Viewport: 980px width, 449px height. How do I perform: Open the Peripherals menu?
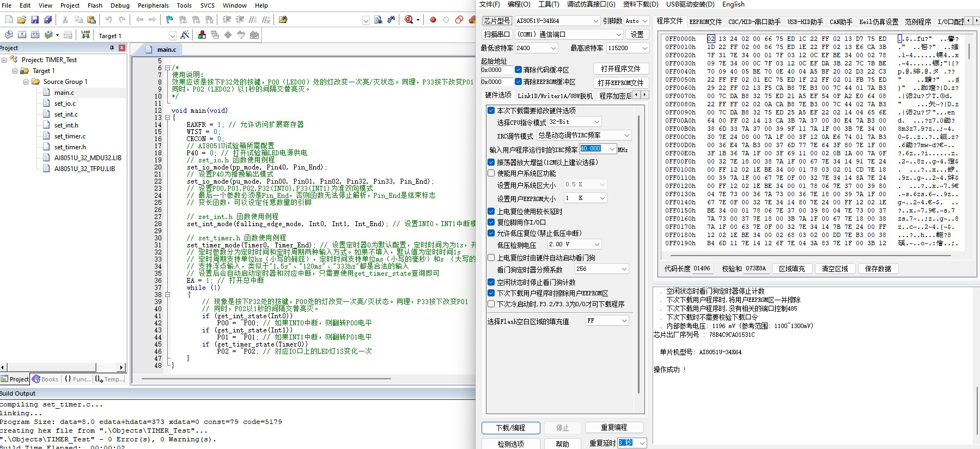(153, 5)
